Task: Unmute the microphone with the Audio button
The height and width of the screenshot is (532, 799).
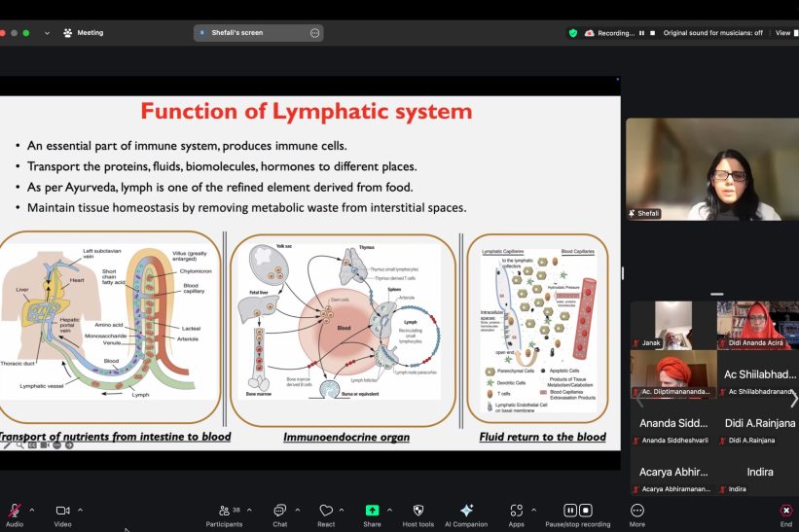Action: point(15,511)
